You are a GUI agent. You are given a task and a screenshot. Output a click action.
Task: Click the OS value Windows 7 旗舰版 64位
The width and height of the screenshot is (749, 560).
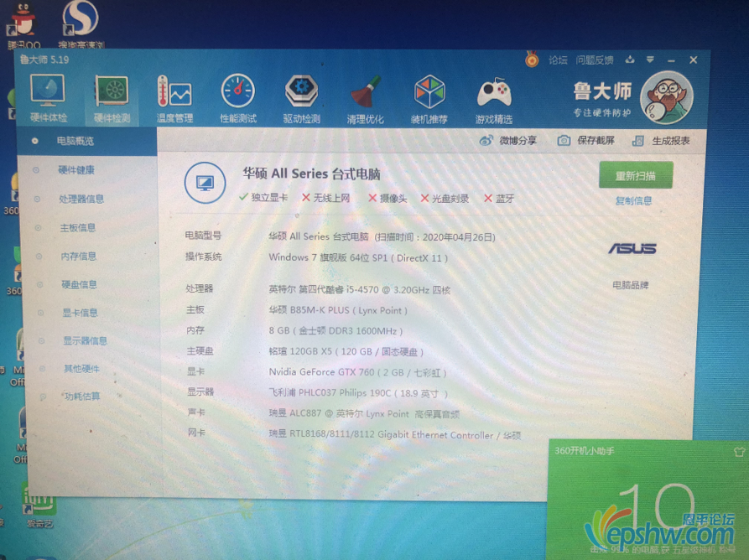pos(358,258)
